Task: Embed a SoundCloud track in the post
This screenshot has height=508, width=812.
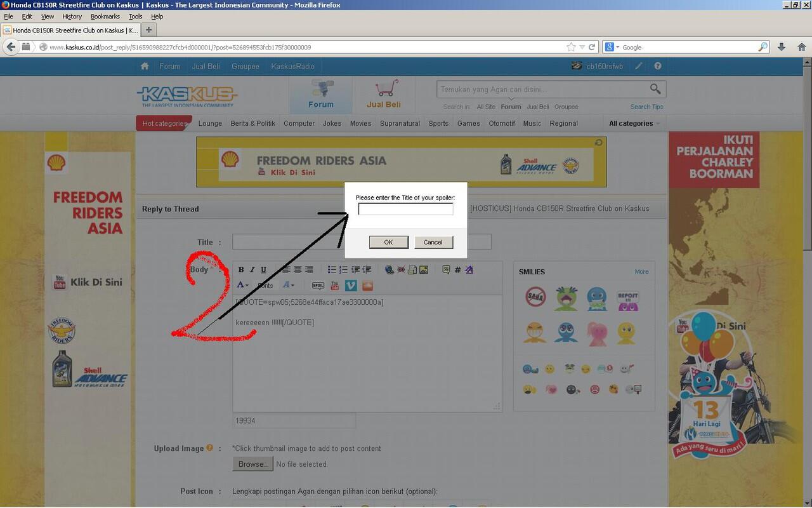Action: (x=367, y=286)
